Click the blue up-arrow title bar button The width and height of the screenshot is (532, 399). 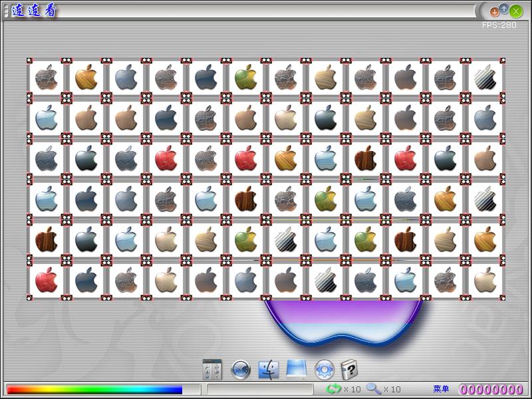[x=505, y=9]
